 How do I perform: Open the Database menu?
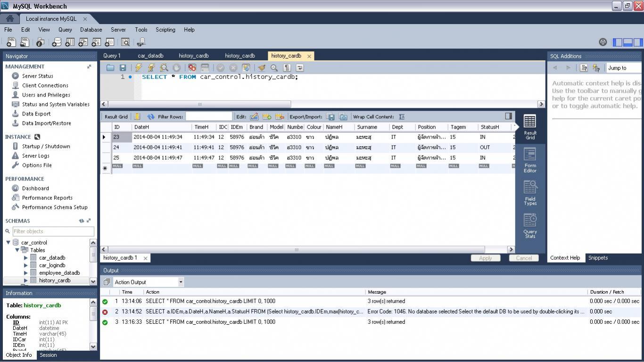click(x=91, y=30)
